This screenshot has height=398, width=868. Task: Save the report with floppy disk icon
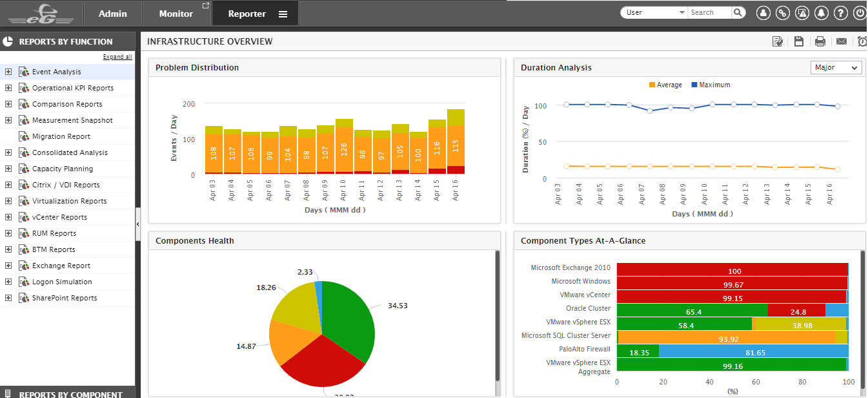799,41
